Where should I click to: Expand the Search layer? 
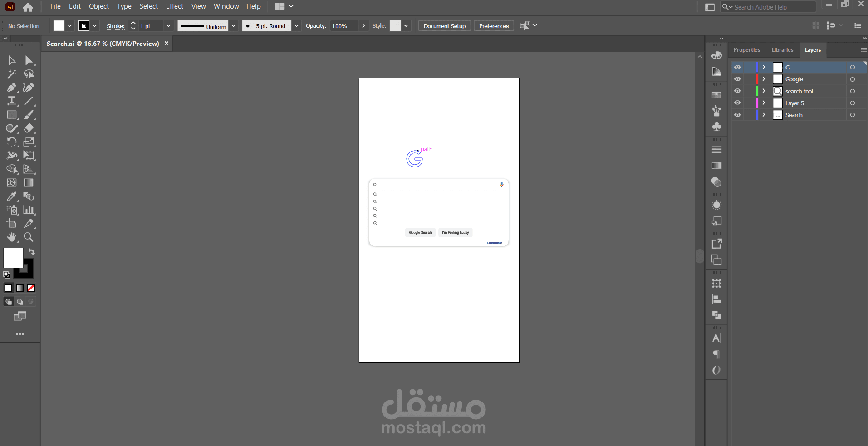(x=764, y=115)
